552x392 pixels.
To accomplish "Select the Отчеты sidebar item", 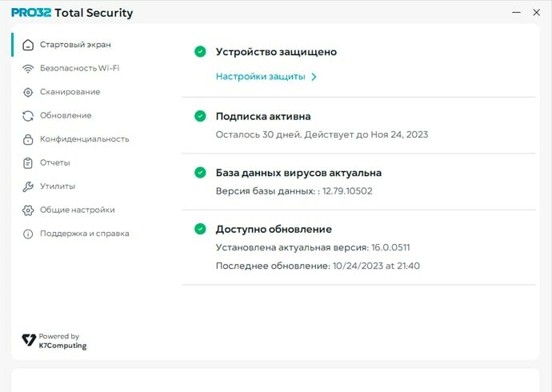I will (x=55, y=163).
